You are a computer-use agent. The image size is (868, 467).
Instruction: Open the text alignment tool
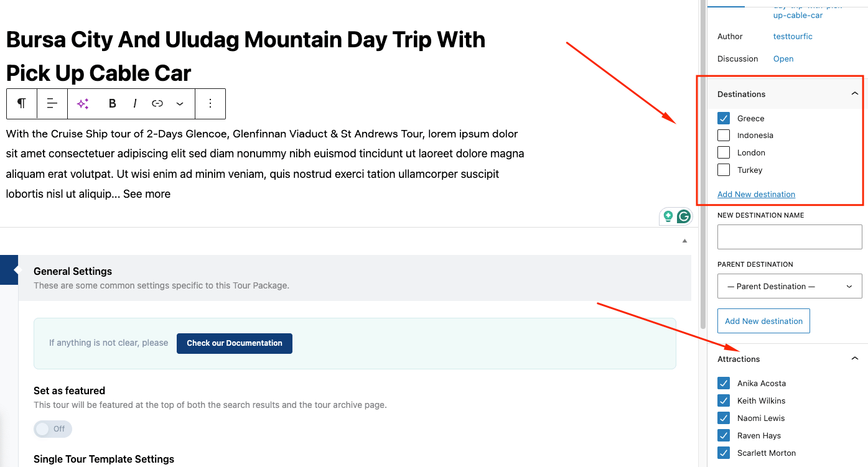click(52, 104)
